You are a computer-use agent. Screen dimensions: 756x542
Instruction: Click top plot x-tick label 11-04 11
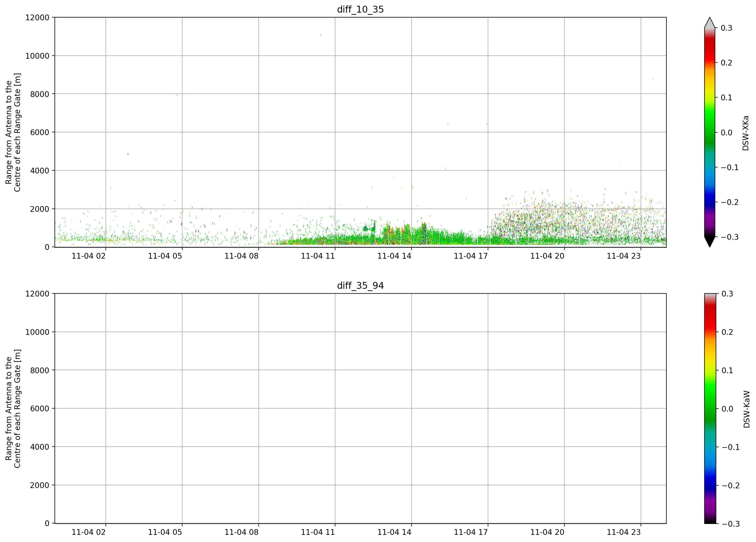(318, 256)
